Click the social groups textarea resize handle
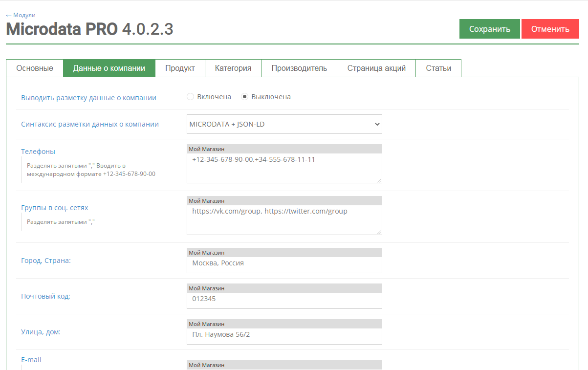588x370 pixels. (379, 232)
